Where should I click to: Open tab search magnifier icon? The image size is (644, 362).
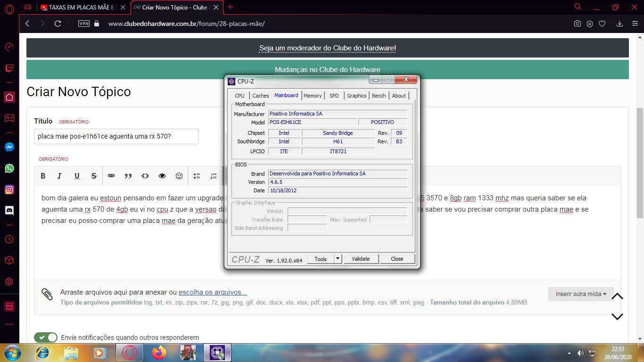point(578,7)
